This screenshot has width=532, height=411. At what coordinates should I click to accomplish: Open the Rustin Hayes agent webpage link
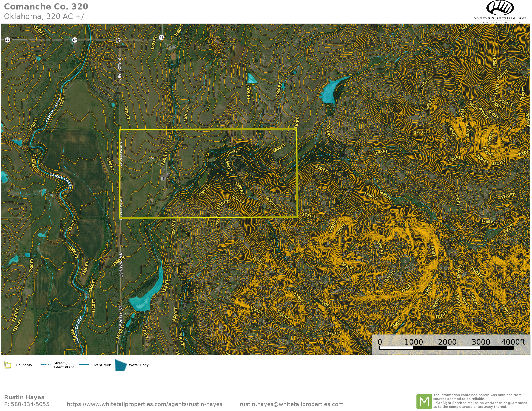point(144,404)
